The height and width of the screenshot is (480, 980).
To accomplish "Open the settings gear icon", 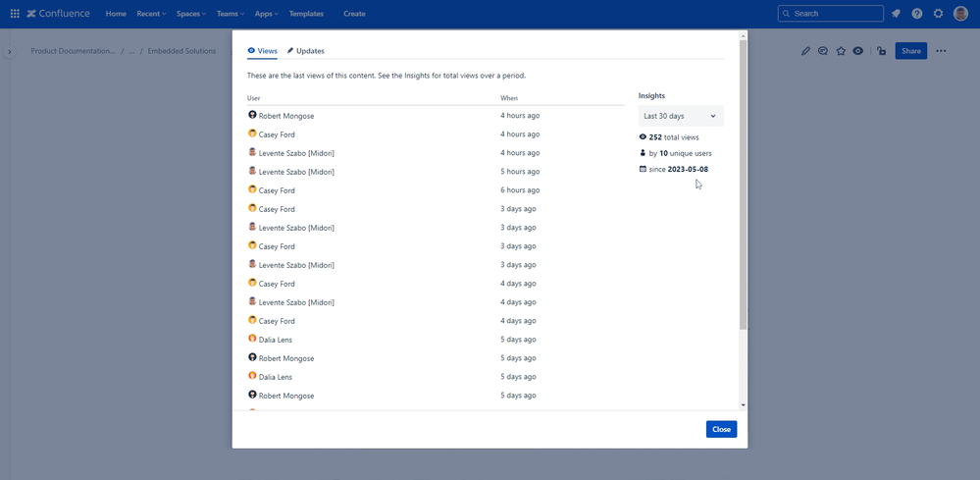I will point(938,14).
